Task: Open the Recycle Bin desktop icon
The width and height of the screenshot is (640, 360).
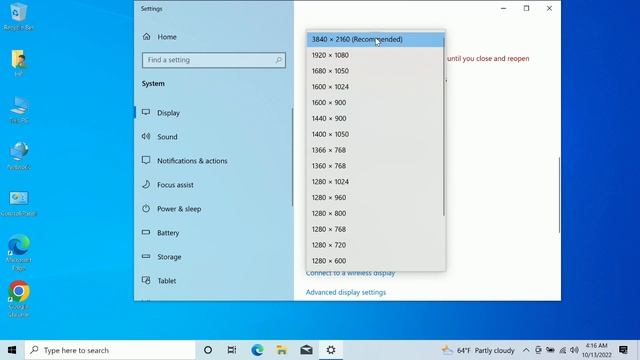Action: coord(18,16)
